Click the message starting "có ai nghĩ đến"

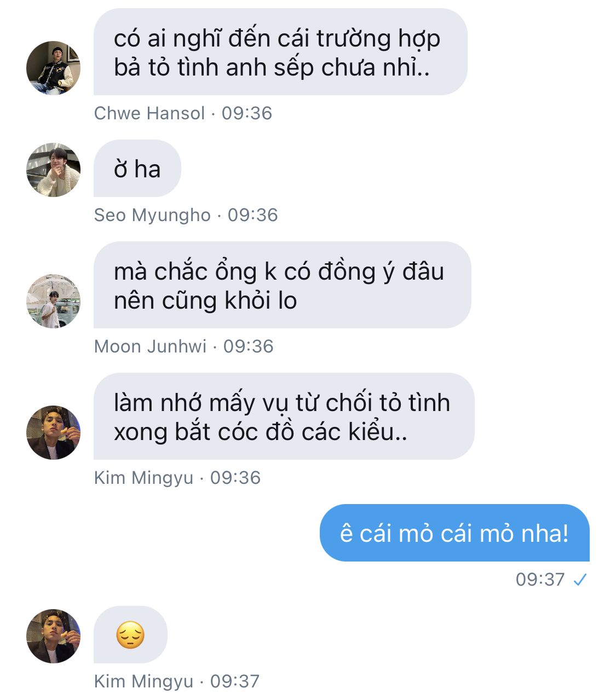pos(280,52)
